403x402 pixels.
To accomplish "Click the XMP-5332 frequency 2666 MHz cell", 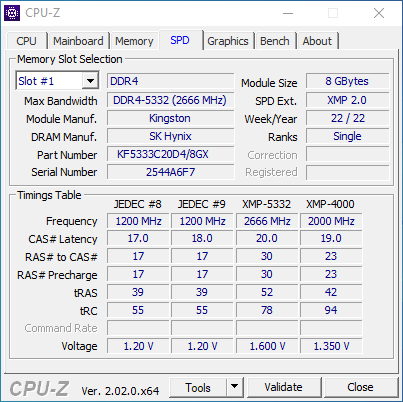I will tap(267, 221).
